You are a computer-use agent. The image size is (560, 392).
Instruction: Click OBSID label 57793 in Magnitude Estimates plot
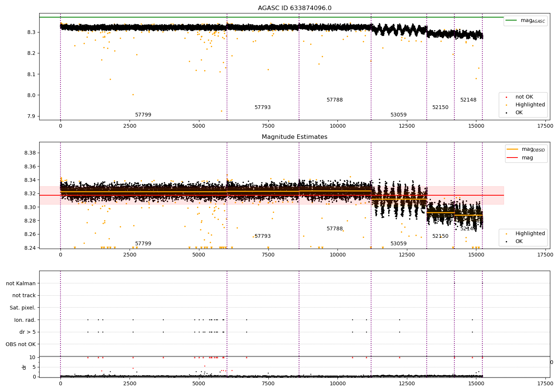coord(263,236)
